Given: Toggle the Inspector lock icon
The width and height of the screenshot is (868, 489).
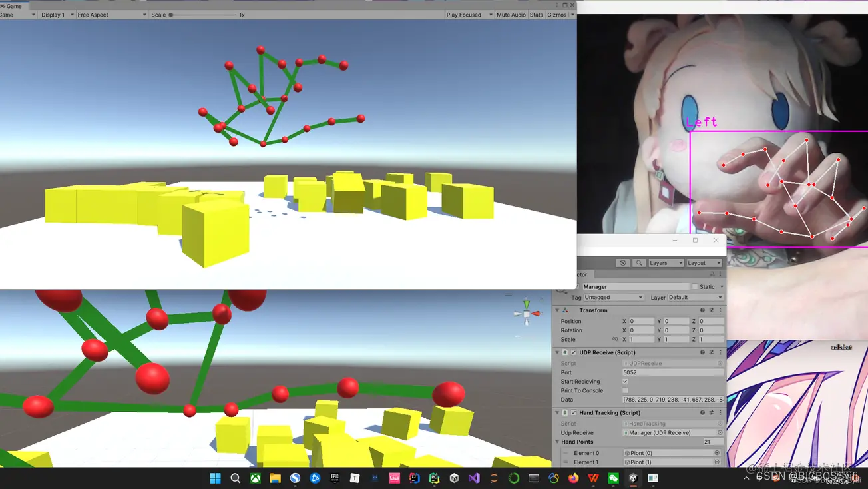Looking at the screenshot, I should click(712, 274).
